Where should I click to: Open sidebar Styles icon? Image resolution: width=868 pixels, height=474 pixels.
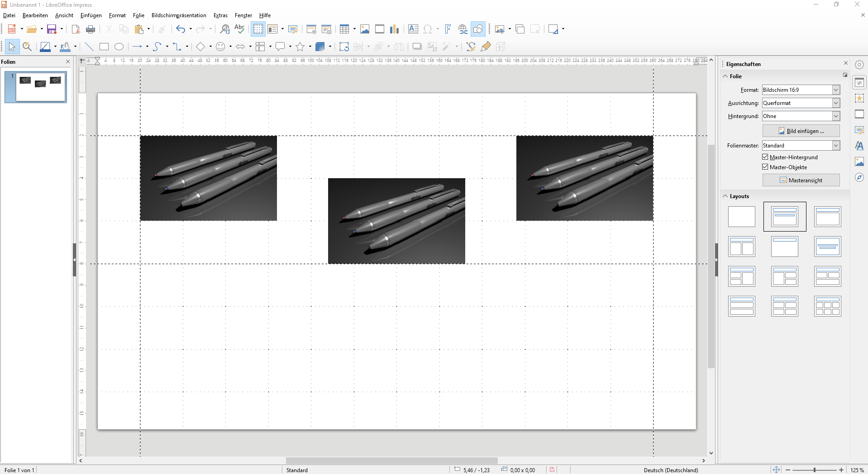pyautogui.click(x=859, y=146)
